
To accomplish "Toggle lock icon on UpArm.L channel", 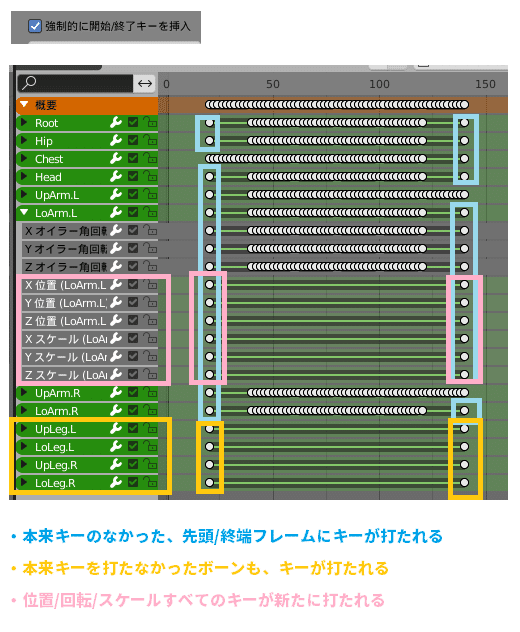I will point(150,194).
